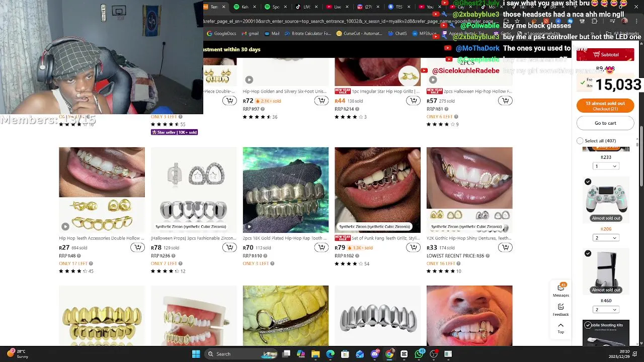Open the iridescent 18K gold grillz product image
The width and height of the screenshot is (644, 362).
(286, 190)
